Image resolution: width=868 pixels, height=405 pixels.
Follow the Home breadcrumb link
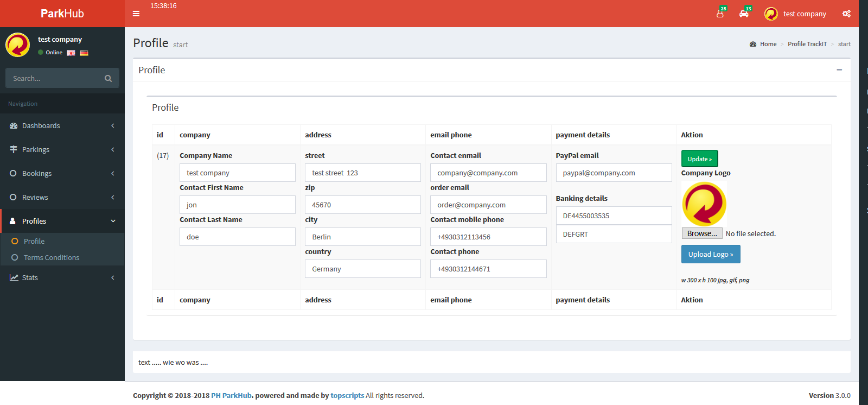click(x=768, y=44)
